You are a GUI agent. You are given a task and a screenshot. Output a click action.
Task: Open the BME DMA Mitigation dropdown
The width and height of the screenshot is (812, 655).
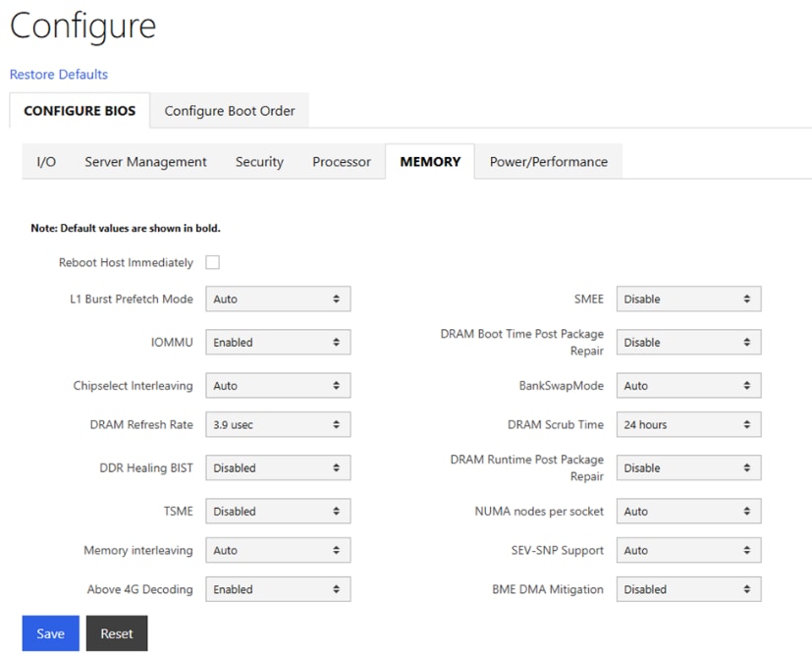(x=688, y=590)
